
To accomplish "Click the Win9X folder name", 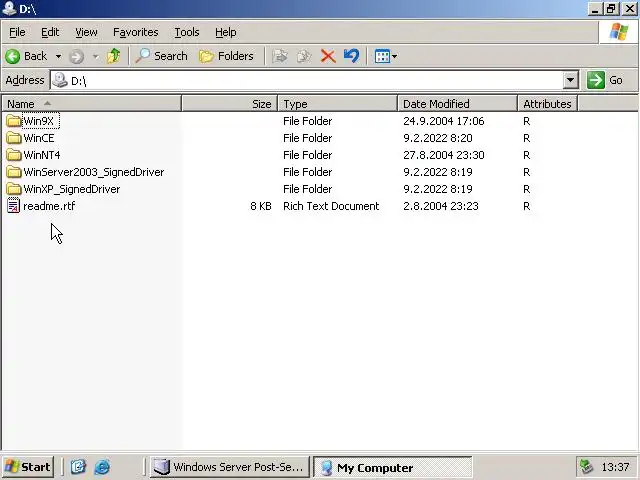I will (39, 121).
